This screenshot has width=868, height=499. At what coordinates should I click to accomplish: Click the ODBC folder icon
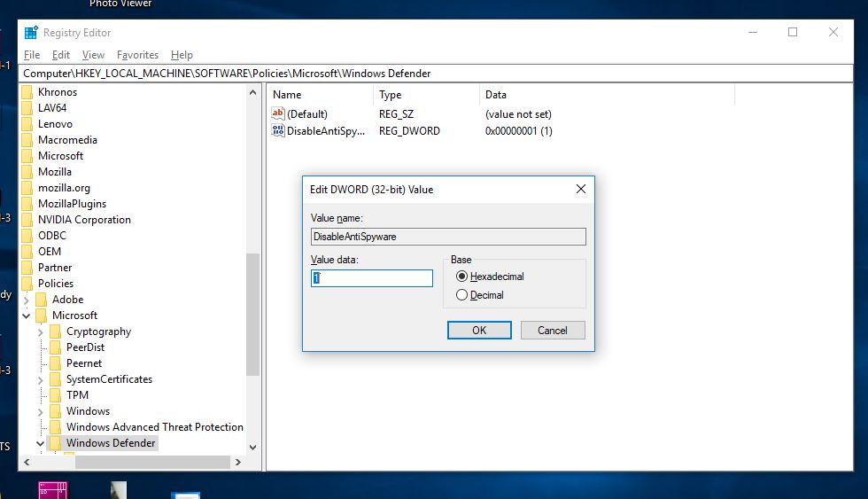tap(27, 236)
